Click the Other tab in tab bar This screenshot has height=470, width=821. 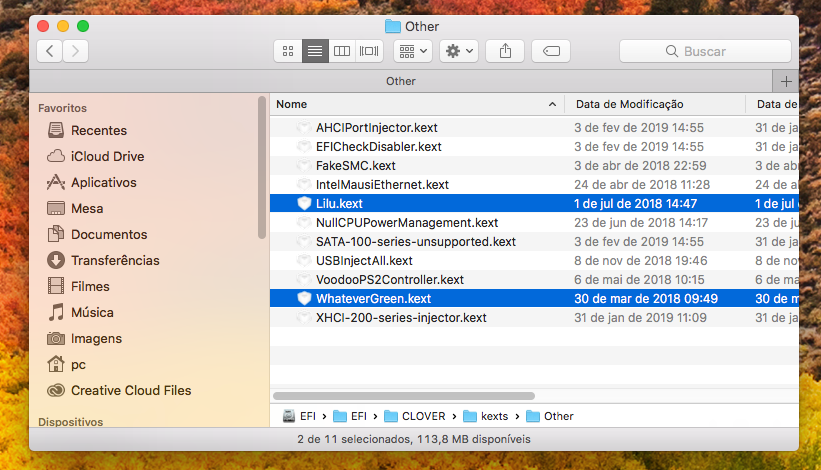pyautogui.click(x=400, y=81)
